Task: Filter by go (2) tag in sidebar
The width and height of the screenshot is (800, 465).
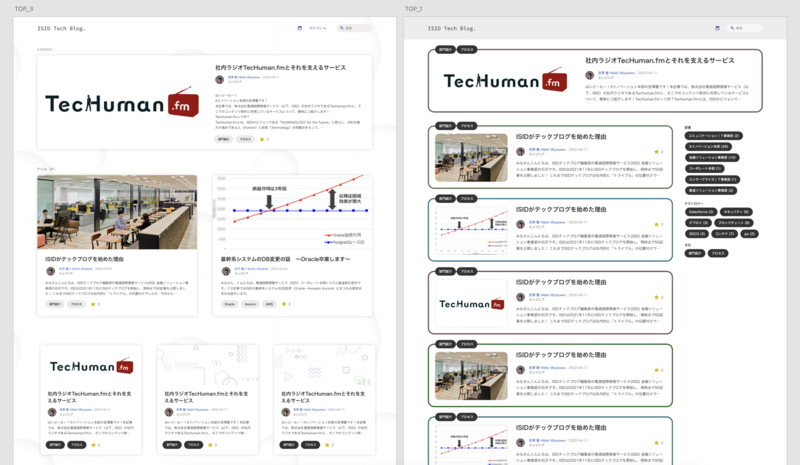Action: (749, 234)
